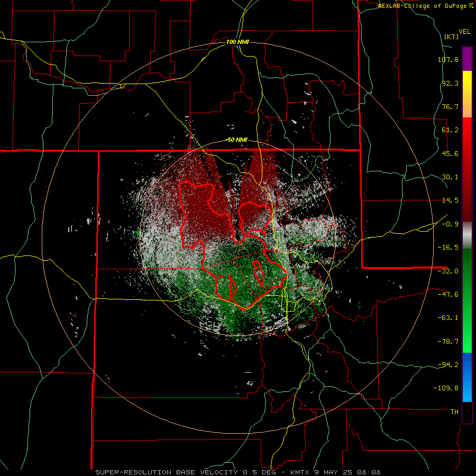Click the blue segment of the color bar

click(x=467, y=377)
